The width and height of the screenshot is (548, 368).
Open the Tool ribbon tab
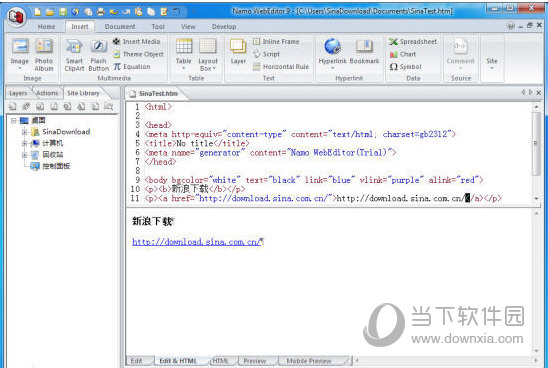click(158, 27)
